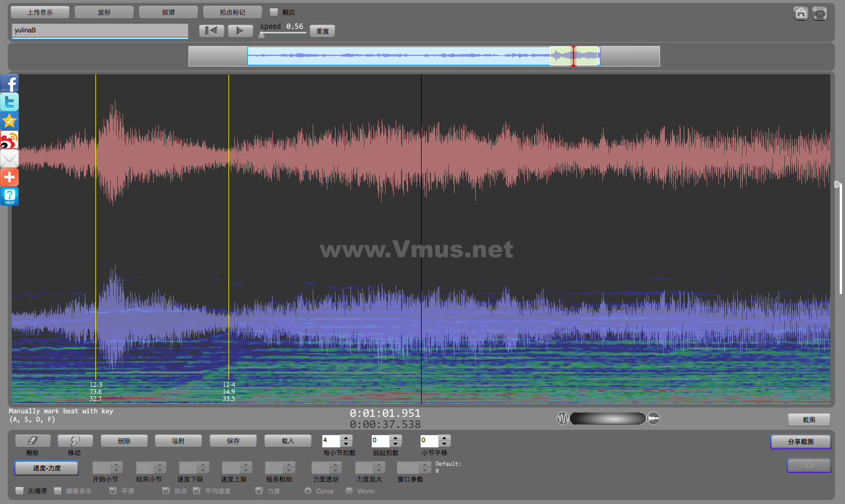Click the envelope email share icon
Image resolution: width=845 pixels, height=504 pixels.
[9, 158]
